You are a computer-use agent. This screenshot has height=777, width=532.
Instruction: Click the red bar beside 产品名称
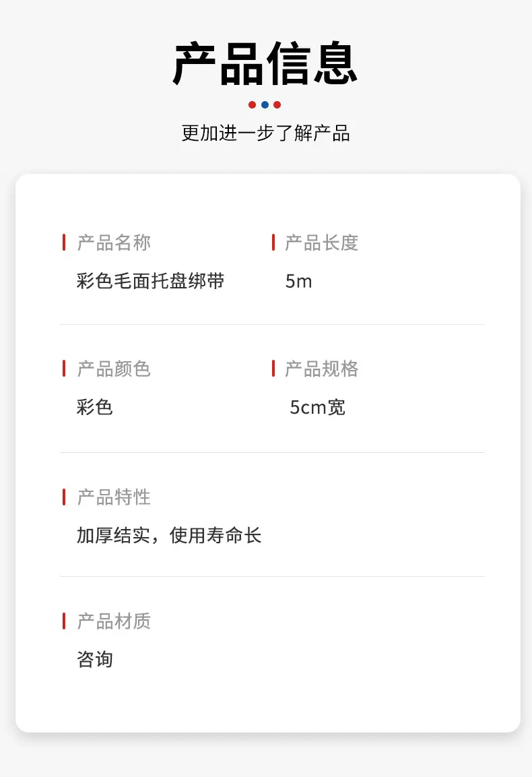64,243
